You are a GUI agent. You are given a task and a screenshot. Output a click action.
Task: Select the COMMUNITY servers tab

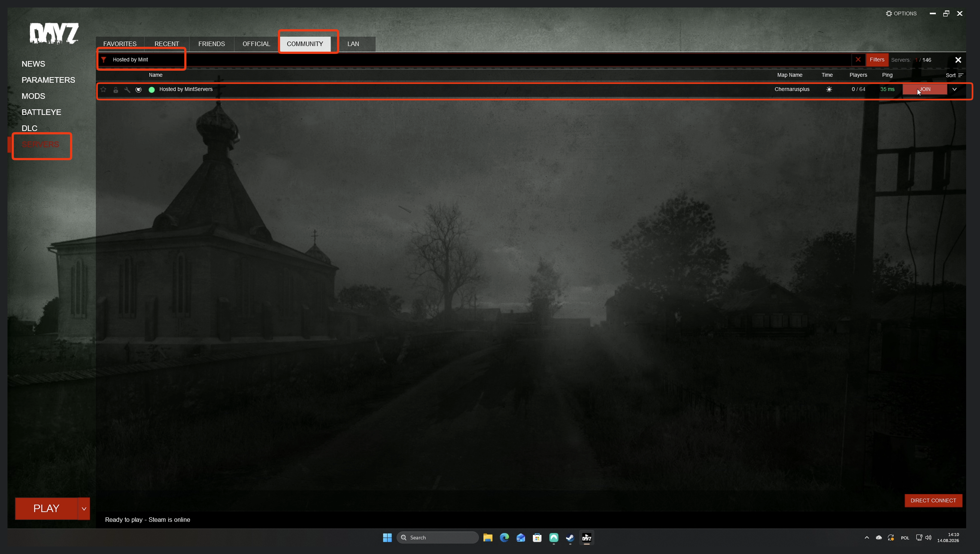[305, 44]
